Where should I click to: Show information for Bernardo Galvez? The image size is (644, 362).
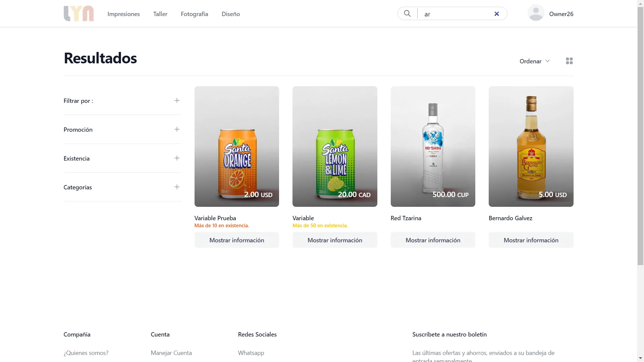point(531,240)
